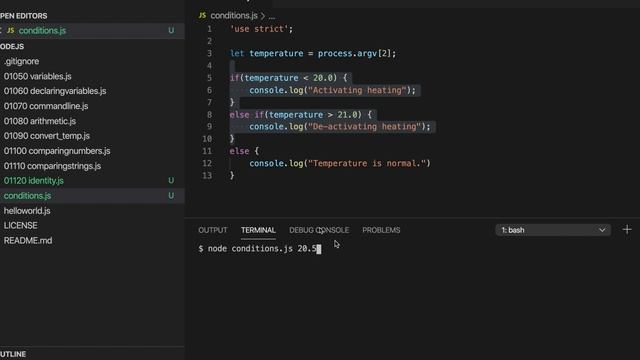Open 01080 arithmetic.js file
The height and width of the screenshot is (360, 640).
40,121
